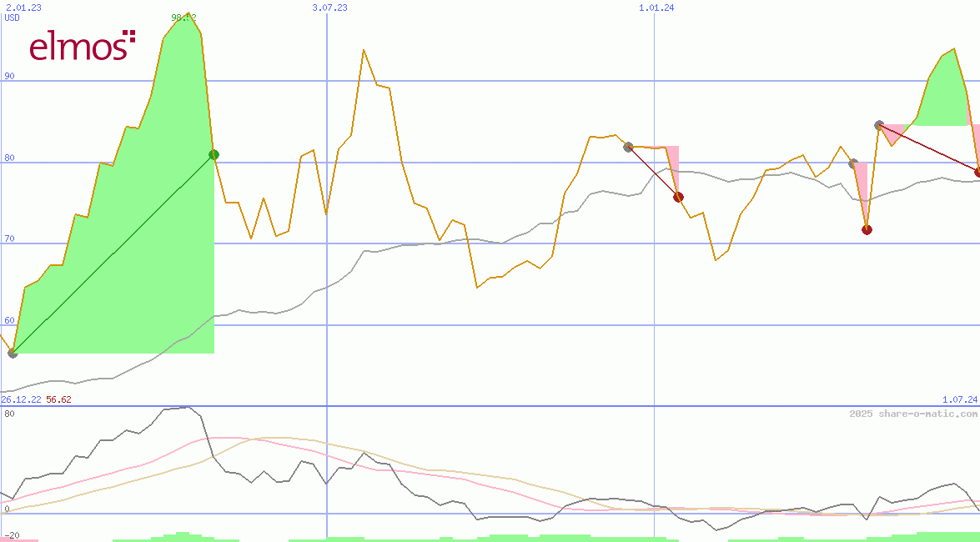This screenshot has width=980, height=542.
Task: Click the 1.07.24 end date label
Action: tap(959, 400)
